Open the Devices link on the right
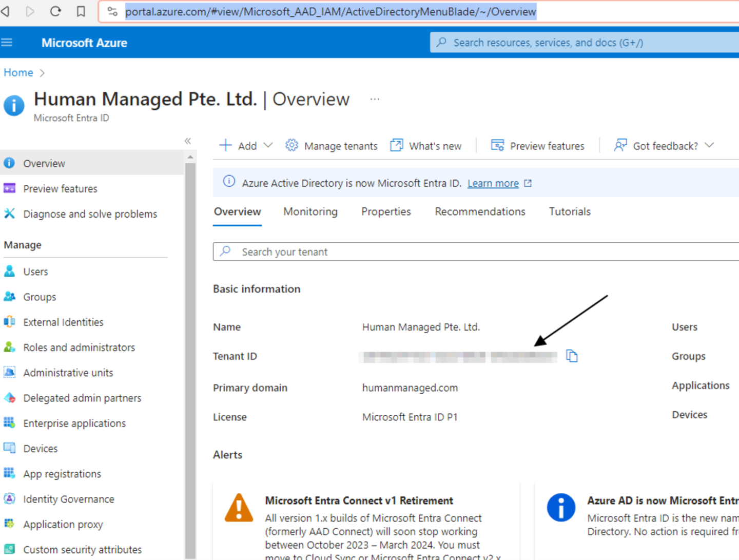The height and width of the screenshot is (560, 739). (x=689, y=414)
